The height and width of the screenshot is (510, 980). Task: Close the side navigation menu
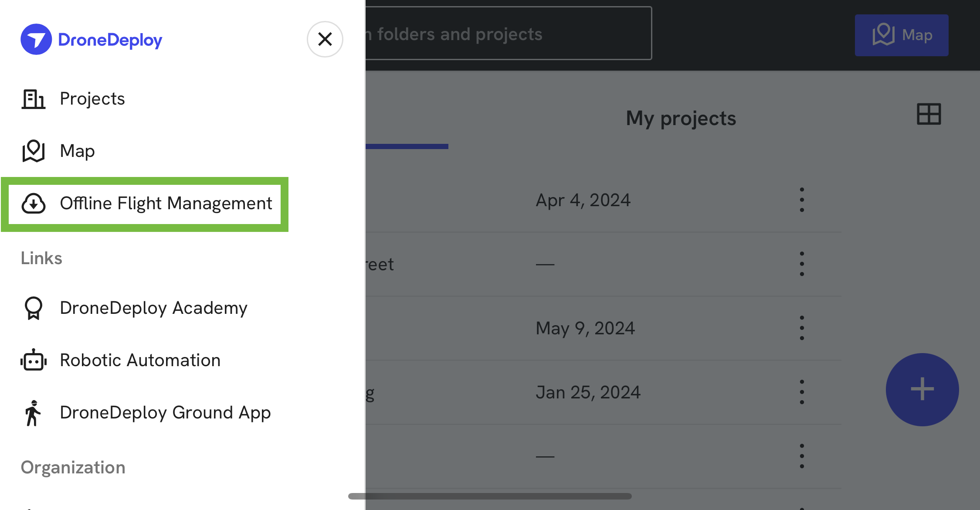pyautogui.click(x=325, y=39)
